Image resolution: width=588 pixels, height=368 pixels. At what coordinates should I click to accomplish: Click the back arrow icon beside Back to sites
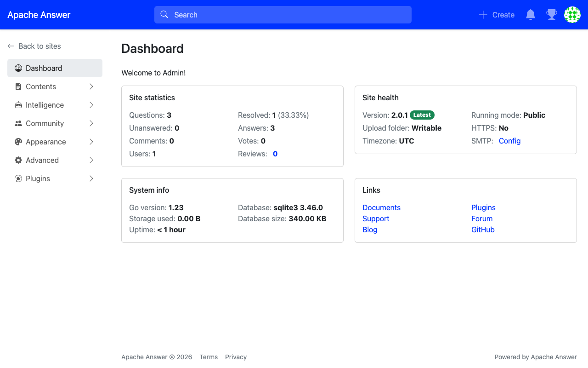pyautogui.click(x=11, y=46)
